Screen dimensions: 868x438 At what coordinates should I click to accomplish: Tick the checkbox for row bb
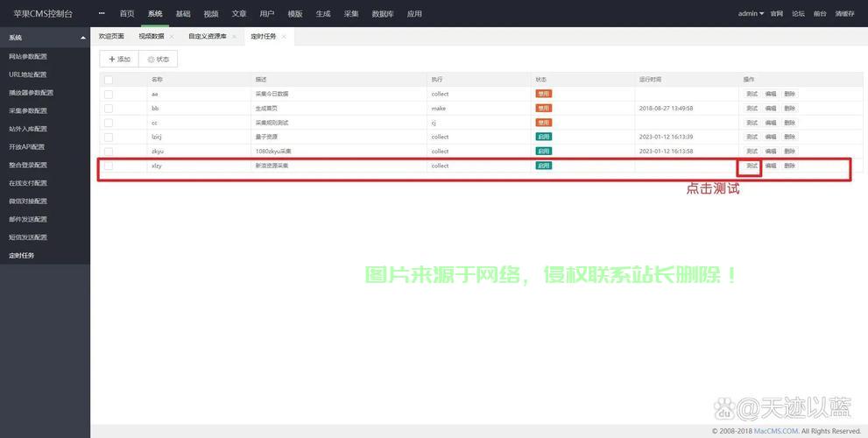pyautogui.click(x=109, y=108)
